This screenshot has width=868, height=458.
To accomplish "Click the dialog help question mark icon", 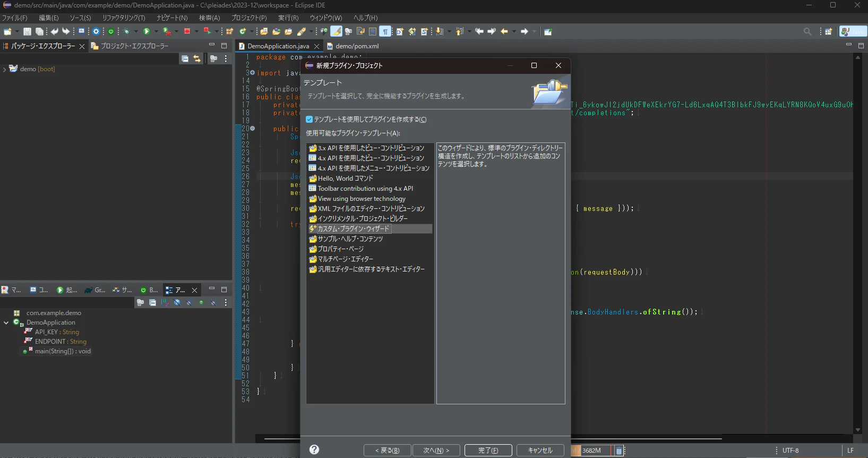I will [314, 449].
